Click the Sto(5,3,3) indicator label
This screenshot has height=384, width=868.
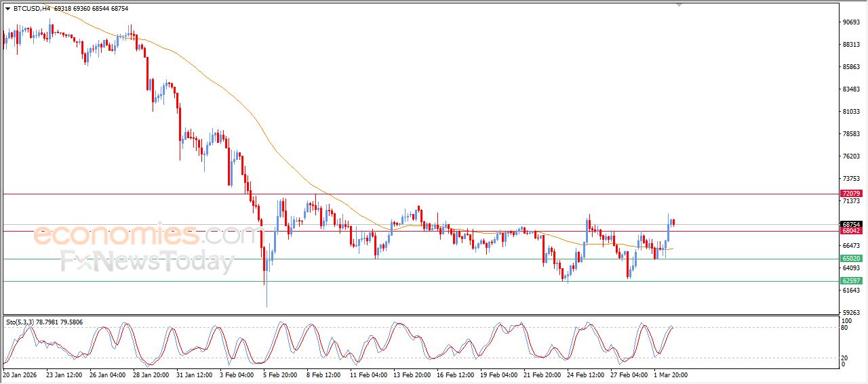[x=25, y=322]
